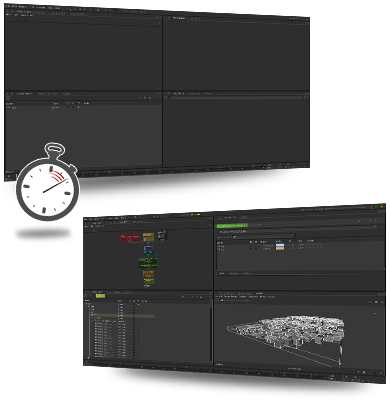Click the orange color swatch in parameters
Viewport: 390px width, 400px height.
(280, 249)
